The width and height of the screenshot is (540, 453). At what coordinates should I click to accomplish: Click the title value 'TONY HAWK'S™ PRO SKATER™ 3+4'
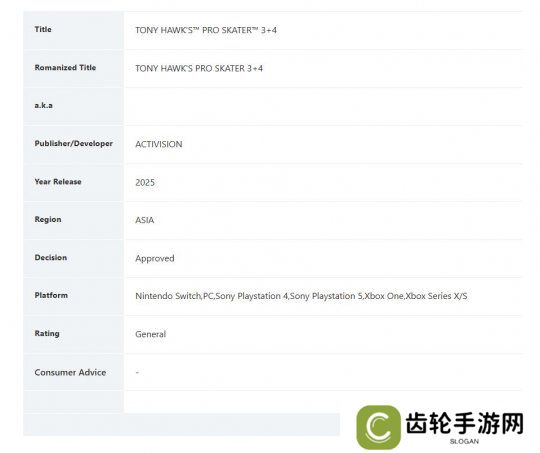[x=206, y=30]
